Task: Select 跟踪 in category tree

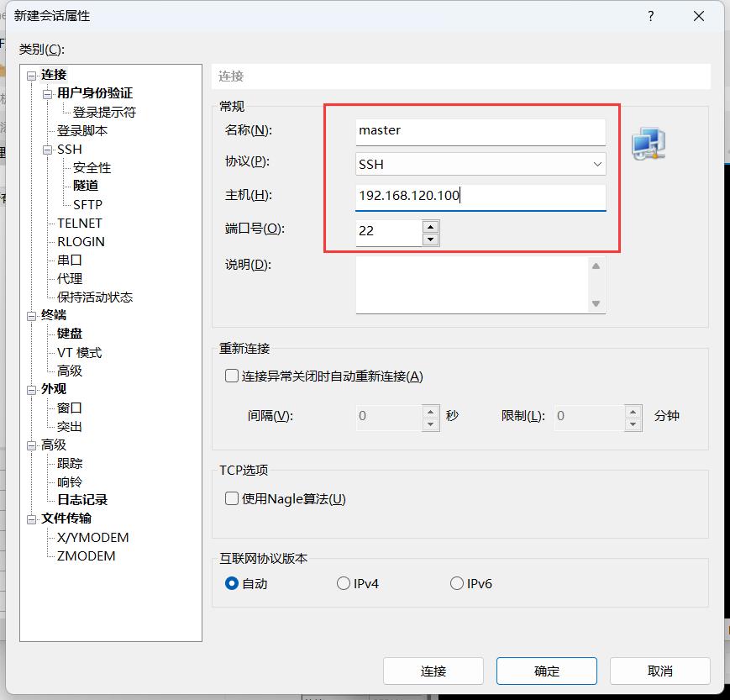Action: (x=70, y=463)
